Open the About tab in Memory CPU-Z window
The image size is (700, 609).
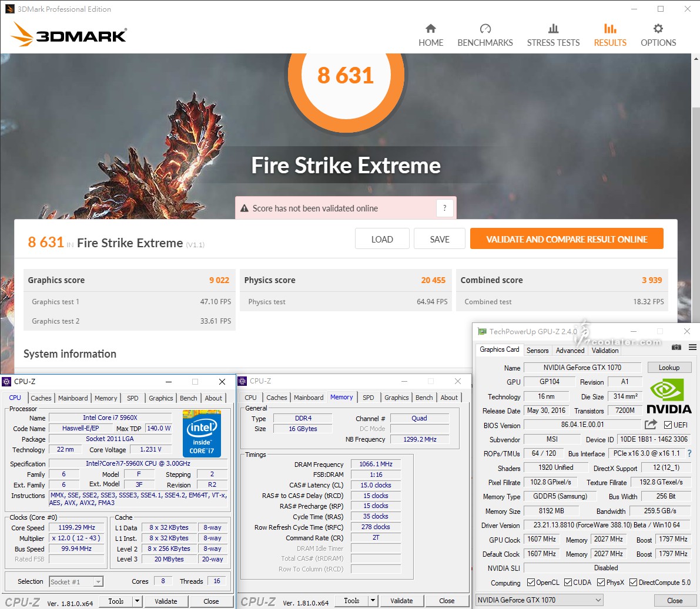(x=449, y=398)
